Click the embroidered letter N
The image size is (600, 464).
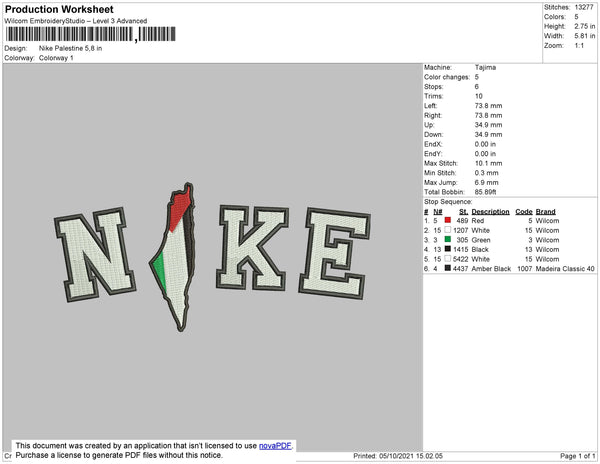(x=95, y=254)
